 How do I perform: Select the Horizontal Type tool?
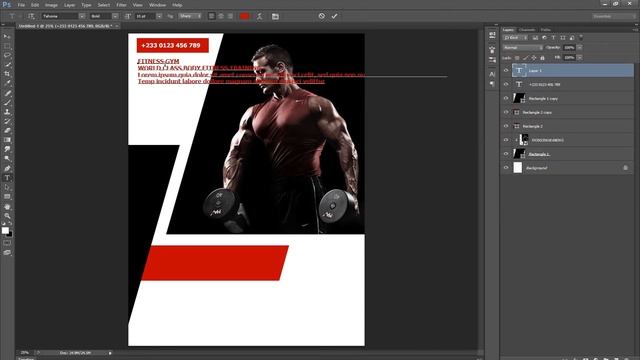pos(7,178)
